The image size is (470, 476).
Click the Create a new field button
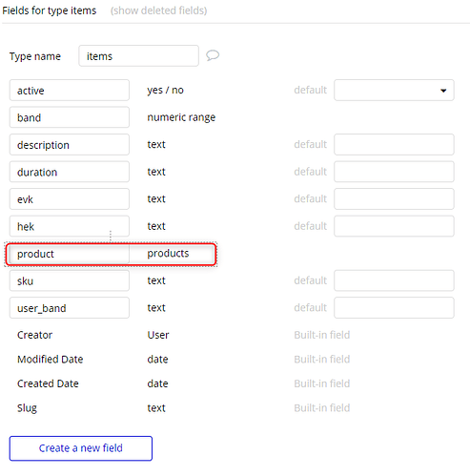(81, 448)
